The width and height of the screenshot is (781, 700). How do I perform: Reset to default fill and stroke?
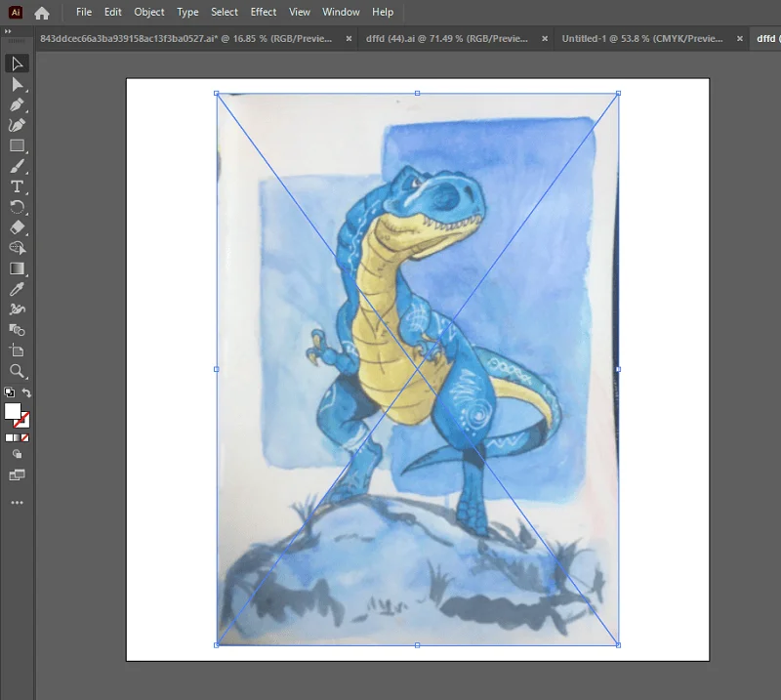point(9,392)
